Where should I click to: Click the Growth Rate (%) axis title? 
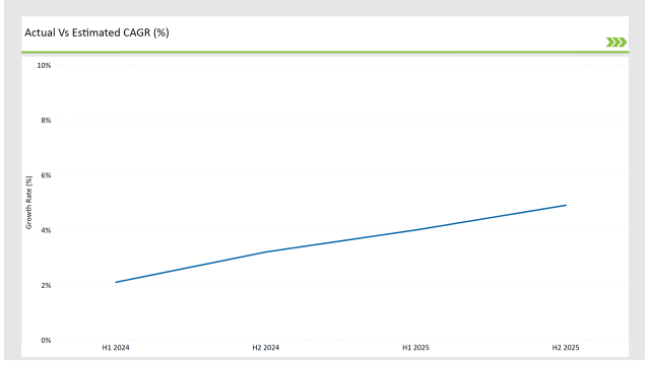tap(29, 202)
